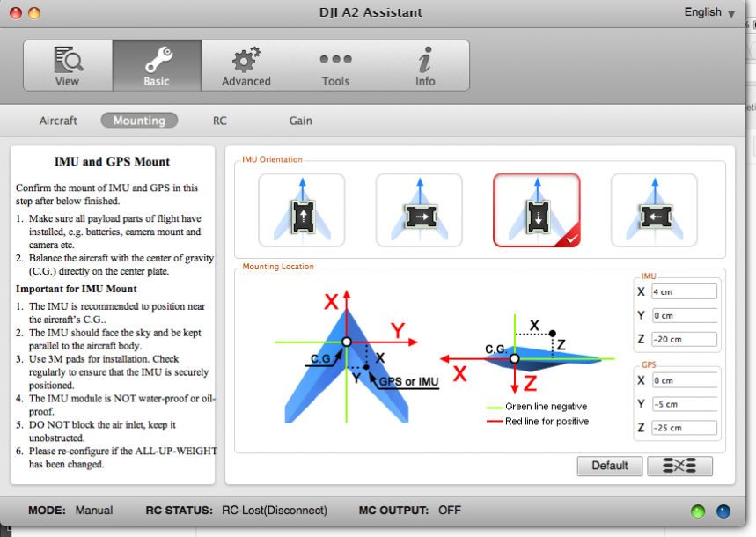The image size is (756, 537).
Task: Click the 'IMU and GPS Mount' heading
Action: 112,162
